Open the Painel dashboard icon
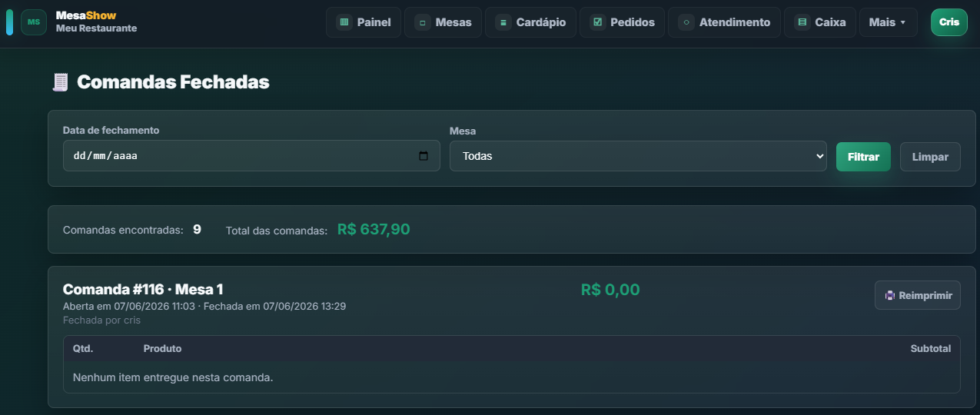The width and height of the screenshot is (980, 415). point(344,22)
